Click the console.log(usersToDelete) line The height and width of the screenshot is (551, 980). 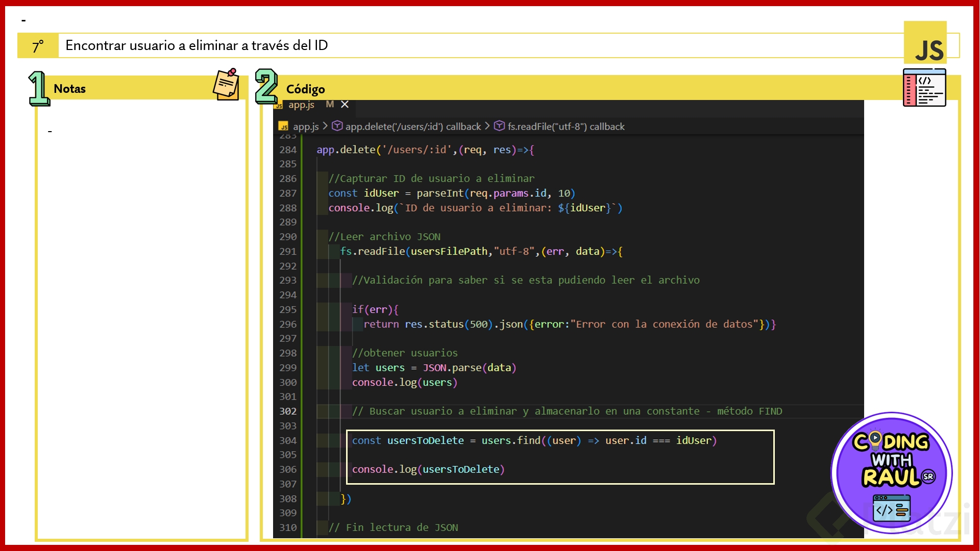point(428,469)
